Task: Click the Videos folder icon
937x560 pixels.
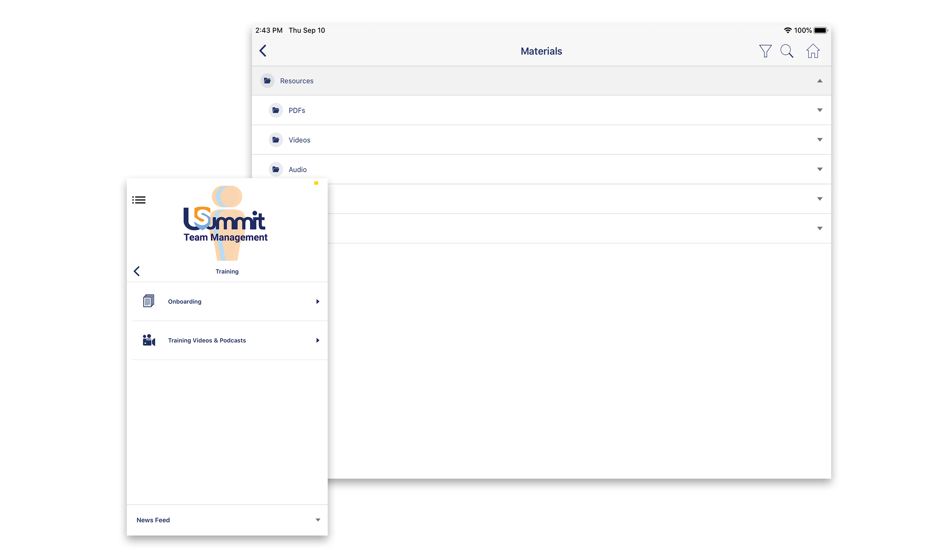Action: [276, 140]
